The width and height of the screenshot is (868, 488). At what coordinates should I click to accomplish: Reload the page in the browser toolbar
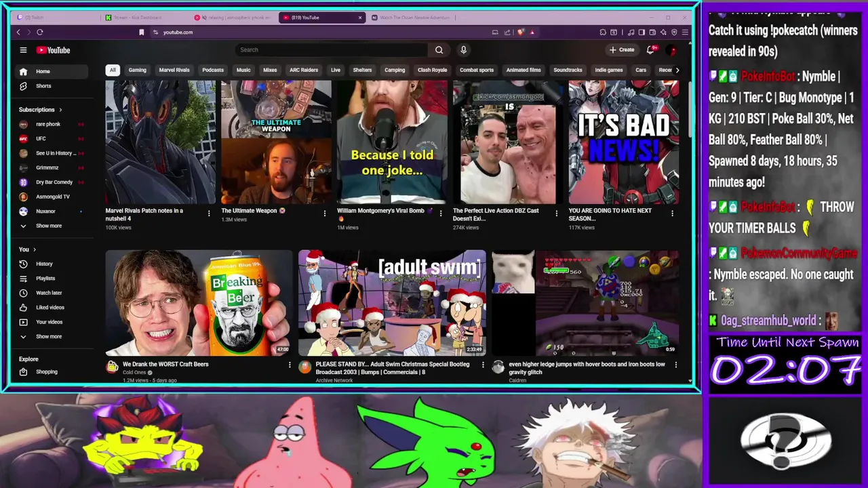pyautogui.click(x=40, y=32)
